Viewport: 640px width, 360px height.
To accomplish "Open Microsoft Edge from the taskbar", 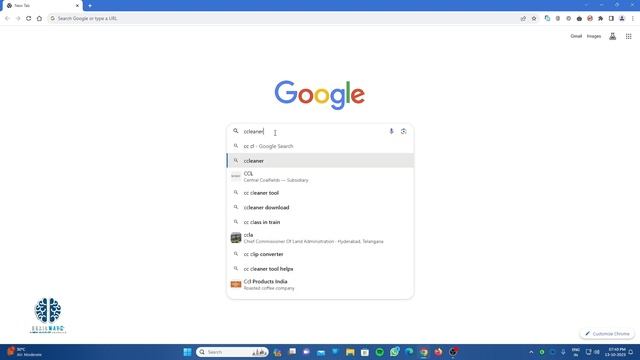I will pyautogui.click(x=409, y=352).
